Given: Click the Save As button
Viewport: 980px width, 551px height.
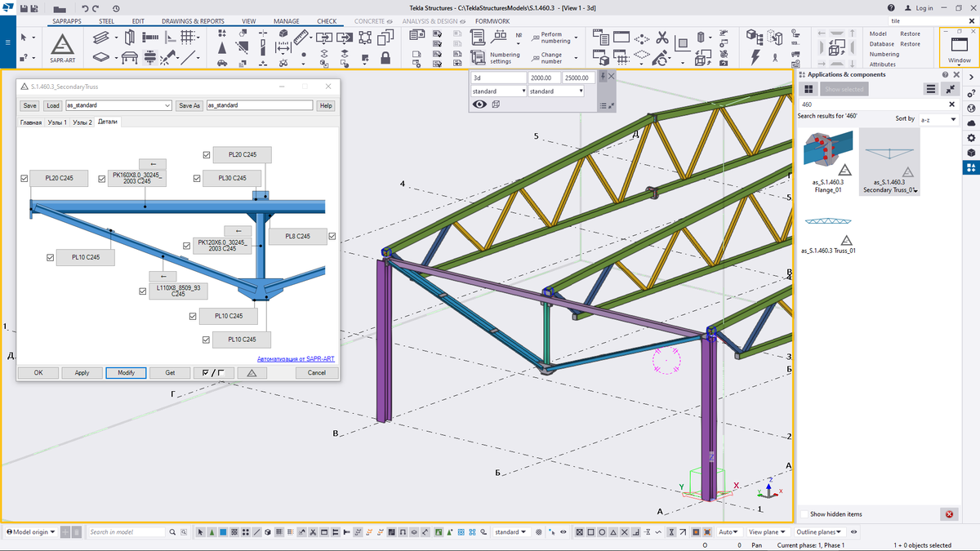Looking at the screenshot, I should pyautogui.click(x=189, y=105).
